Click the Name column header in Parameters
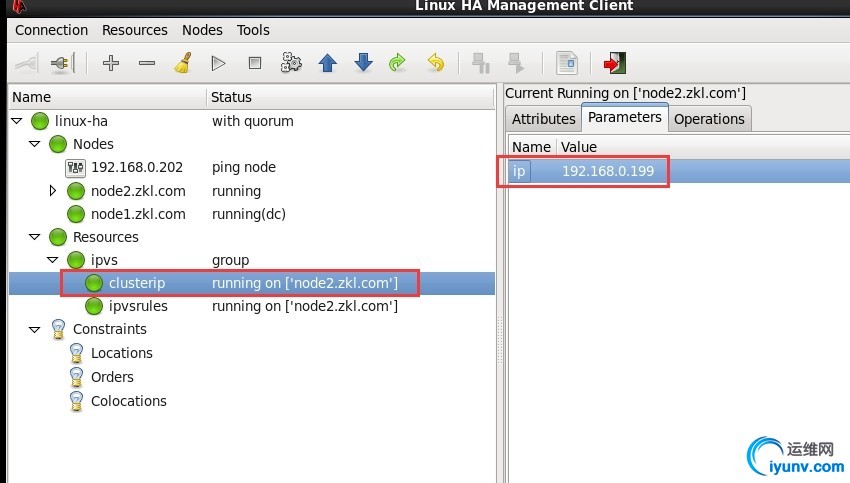 tap(531, 147)
